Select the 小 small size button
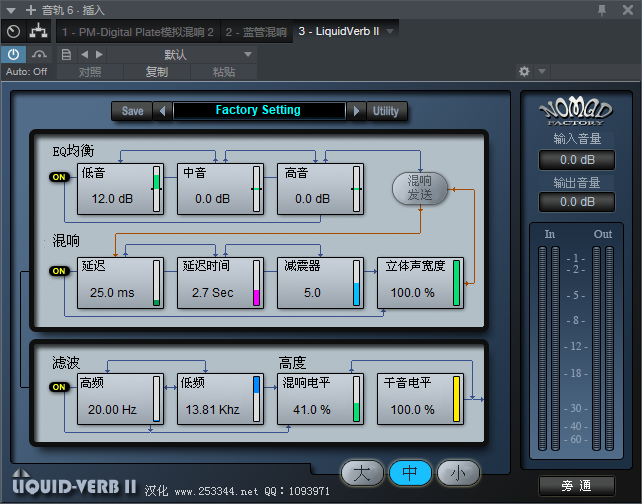This screenshot has width=642, height=504. (x=458, y=473)
